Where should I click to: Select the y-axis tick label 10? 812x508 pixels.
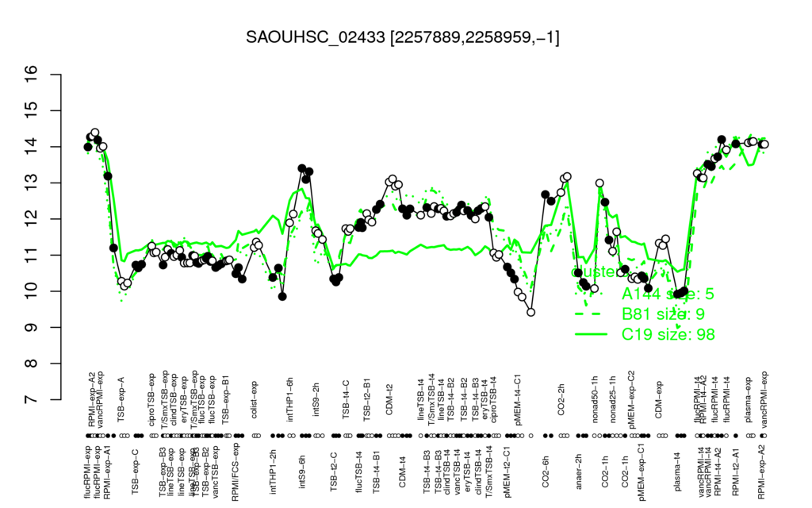pos(31,291)
